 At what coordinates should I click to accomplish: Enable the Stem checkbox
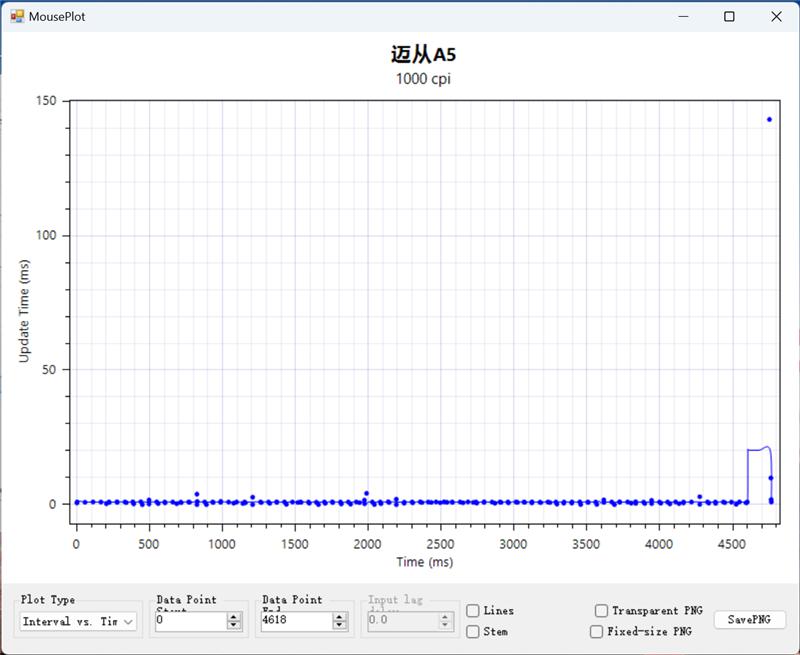(x=473, y=632)
